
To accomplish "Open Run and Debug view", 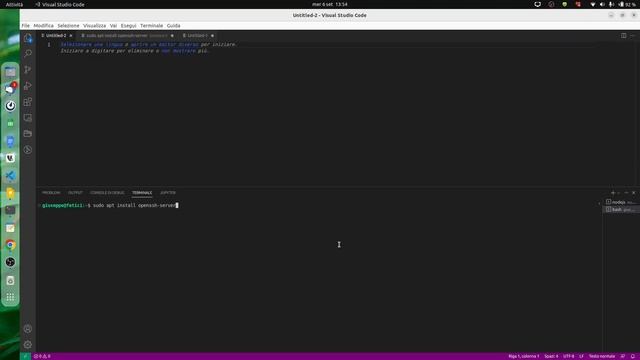I will (28, 86).
